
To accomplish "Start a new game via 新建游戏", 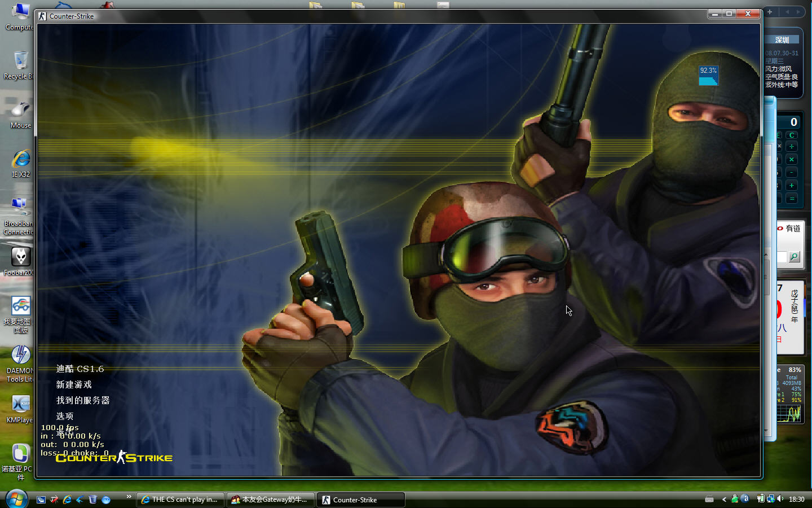I will coord(74,385).
